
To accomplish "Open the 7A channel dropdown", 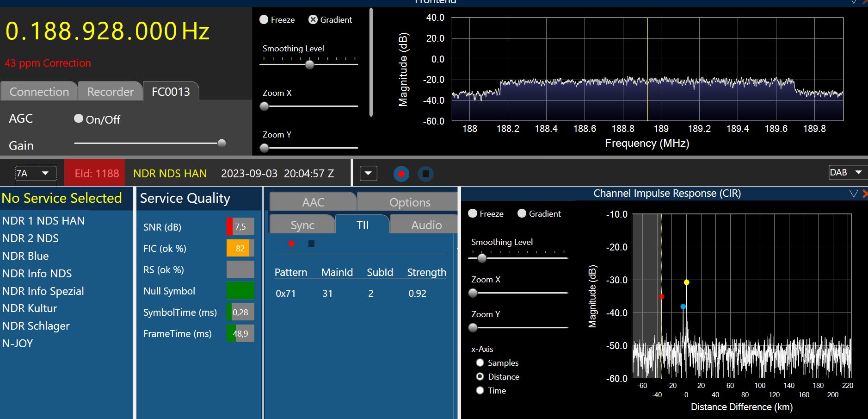I will [x=36, y=174].
